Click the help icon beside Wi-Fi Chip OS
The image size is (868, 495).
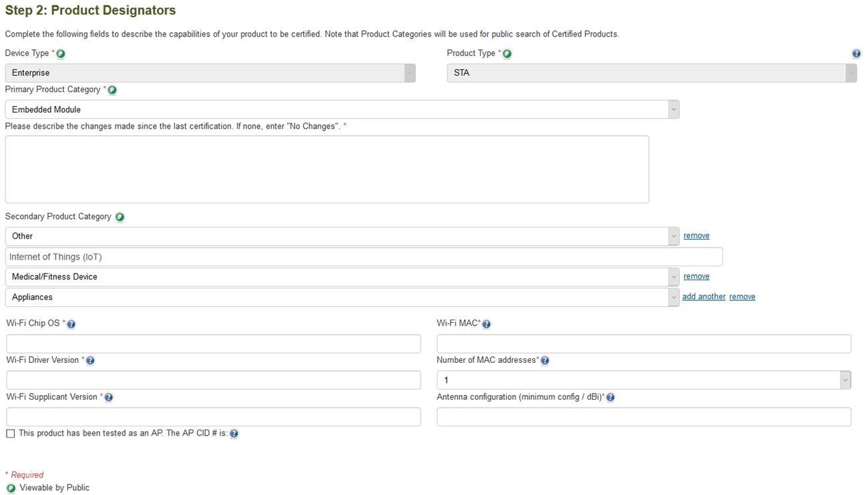tap(71, 324)
